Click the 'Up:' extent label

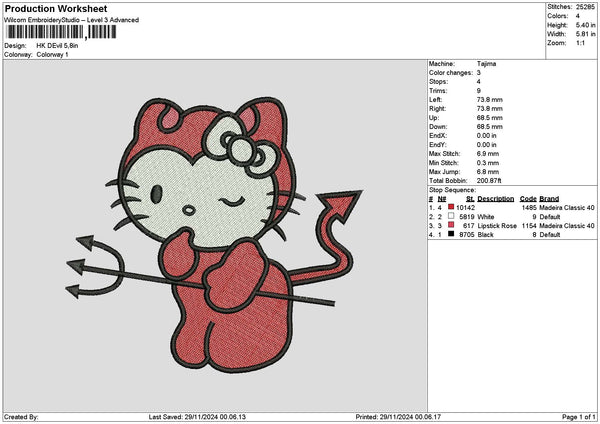[x=434, y=118]
